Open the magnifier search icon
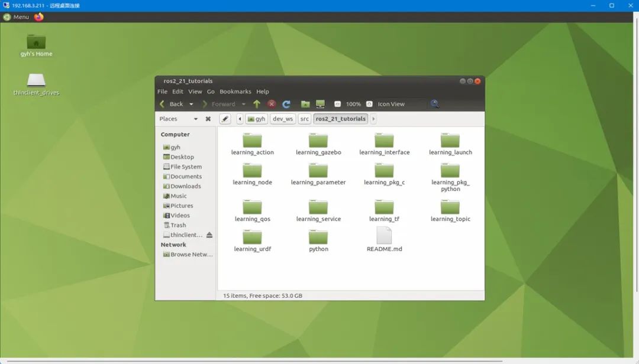 (x=435, y=104)
